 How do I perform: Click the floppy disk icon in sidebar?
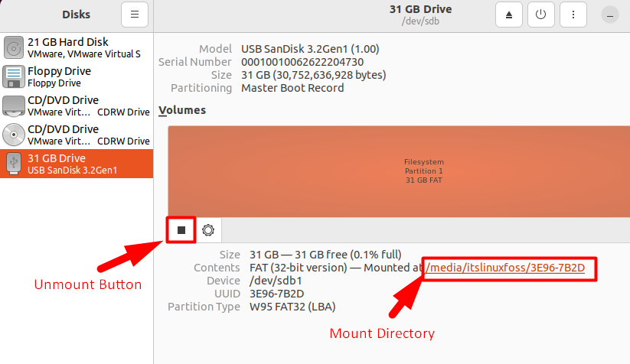pos(14,76)
